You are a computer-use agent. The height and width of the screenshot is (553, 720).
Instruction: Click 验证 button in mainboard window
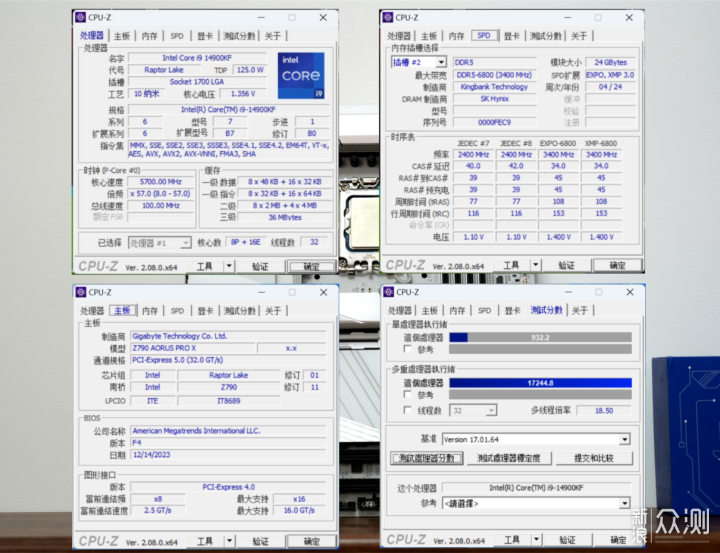(260, 541)
